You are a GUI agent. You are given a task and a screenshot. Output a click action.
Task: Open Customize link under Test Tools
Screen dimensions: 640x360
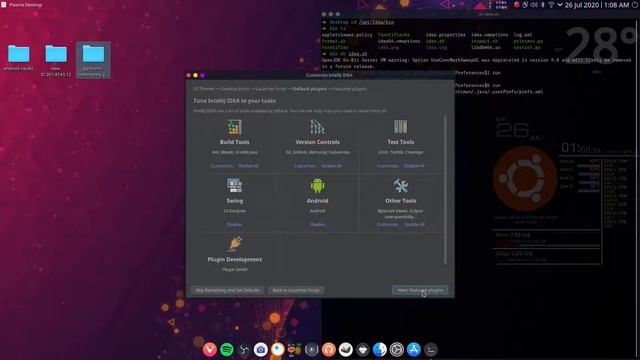[388, 166]
